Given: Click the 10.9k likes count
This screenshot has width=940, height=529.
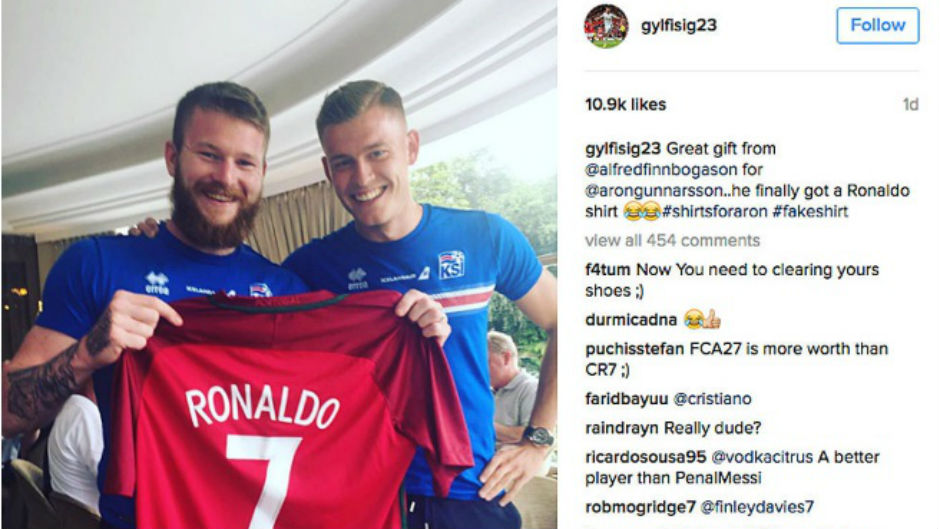Looking at the screenshot, I should pos(625,104).
